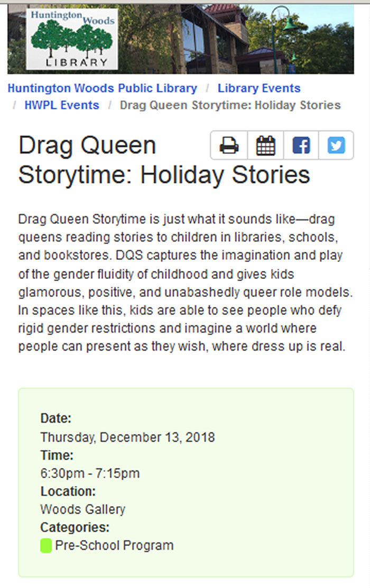The image size is (370, 588).
Task: Add event using the calendar icon
Action: 265,145
